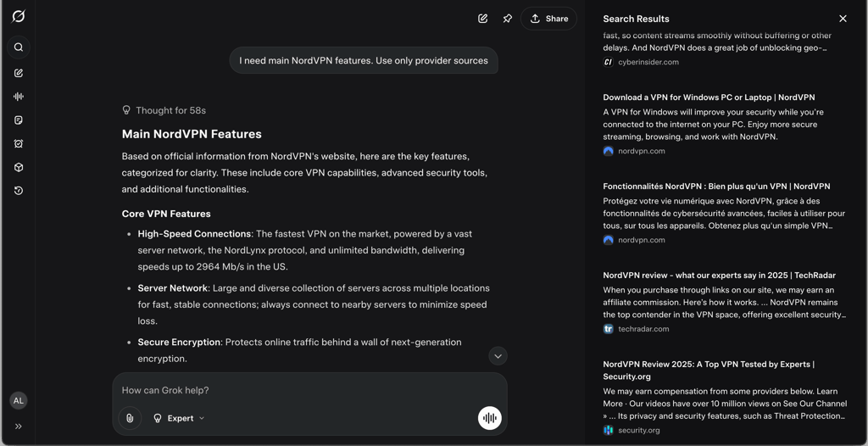Open the TechRadar NordVPN review result
The height and width of the screenshot is (446, 868).
tap(719, 276)
